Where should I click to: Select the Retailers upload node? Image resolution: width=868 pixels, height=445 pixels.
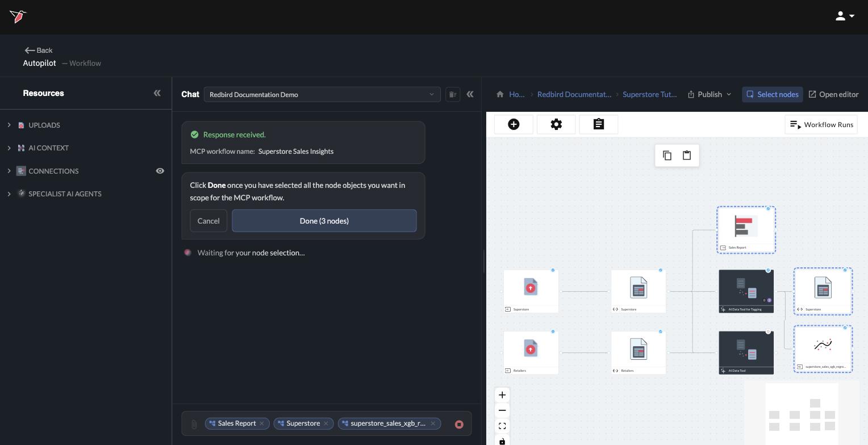pyautogui.click(x=531, y=352)
